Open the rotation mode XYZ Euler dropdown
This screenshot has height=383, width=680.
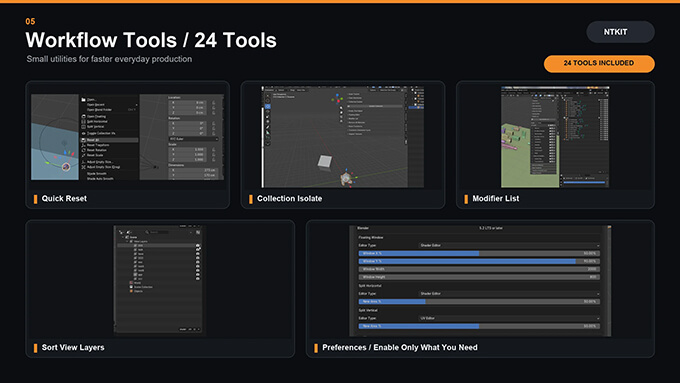point(193,139)
